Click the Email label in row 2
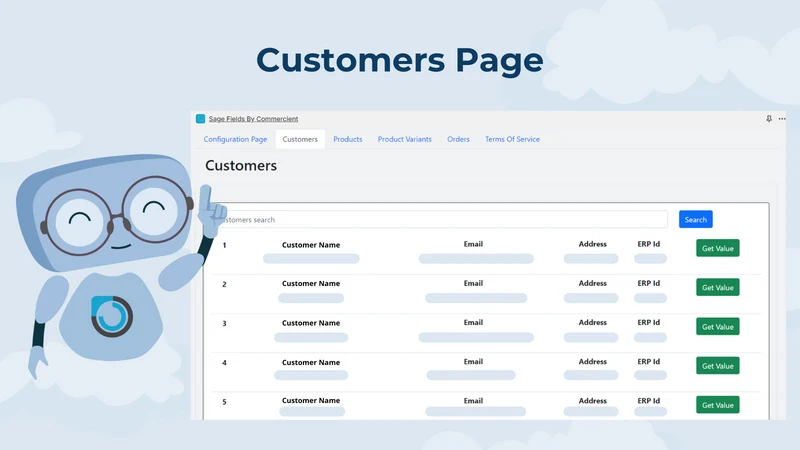Viewport: 800px width, 450px height. click(473, 283)
